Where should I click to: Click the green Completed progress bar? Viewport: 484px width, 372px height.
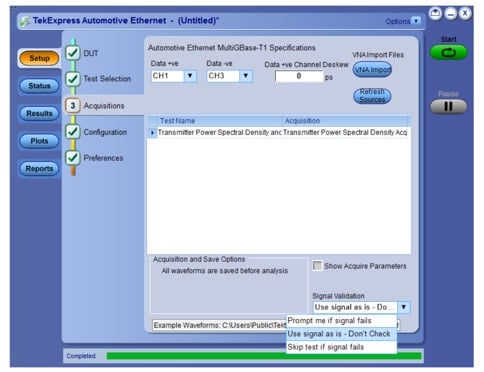pyautogui.click(x=264, y=356)
